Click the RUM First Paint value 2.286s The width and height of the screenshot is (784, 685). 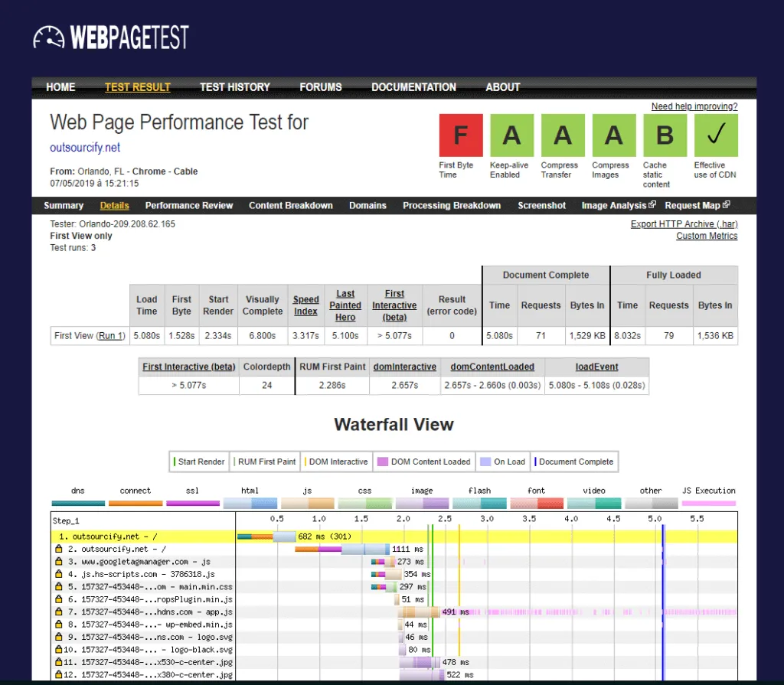click(x=332, y=385)
